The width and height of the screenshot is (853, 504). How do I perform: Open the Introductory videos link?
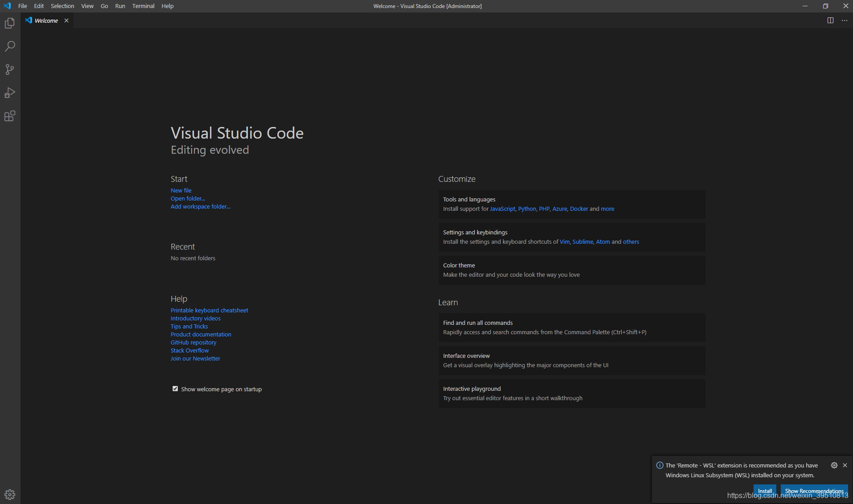coord(195,318)
